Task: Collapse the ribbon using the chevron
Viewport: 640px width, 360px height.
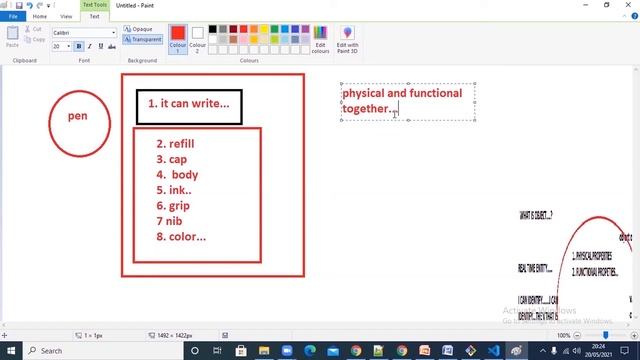Action: tap(624, 16)
